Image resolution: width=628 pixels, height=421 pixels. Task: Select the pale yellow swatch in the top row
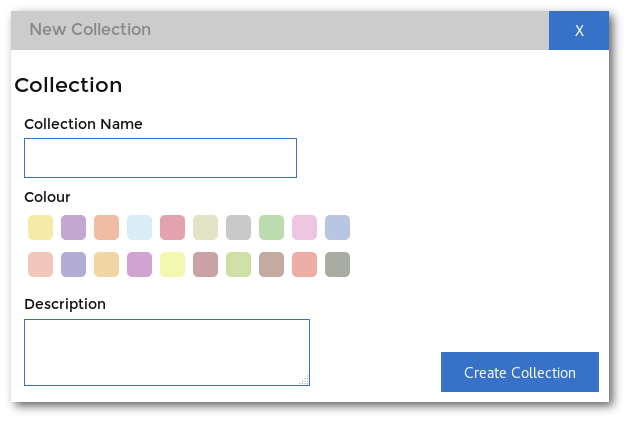(x=40, y=228)
